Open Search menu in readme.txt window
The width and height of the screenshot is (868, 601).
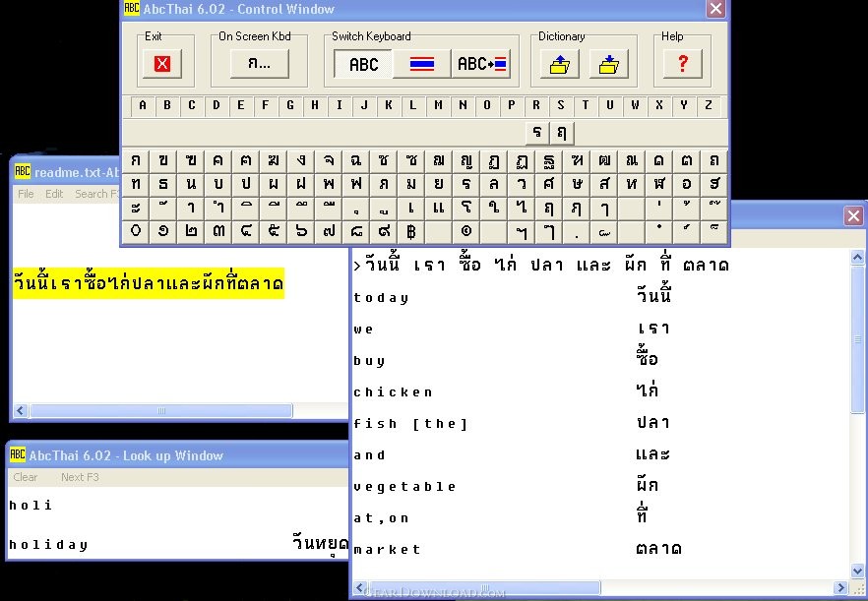(96, 194)
